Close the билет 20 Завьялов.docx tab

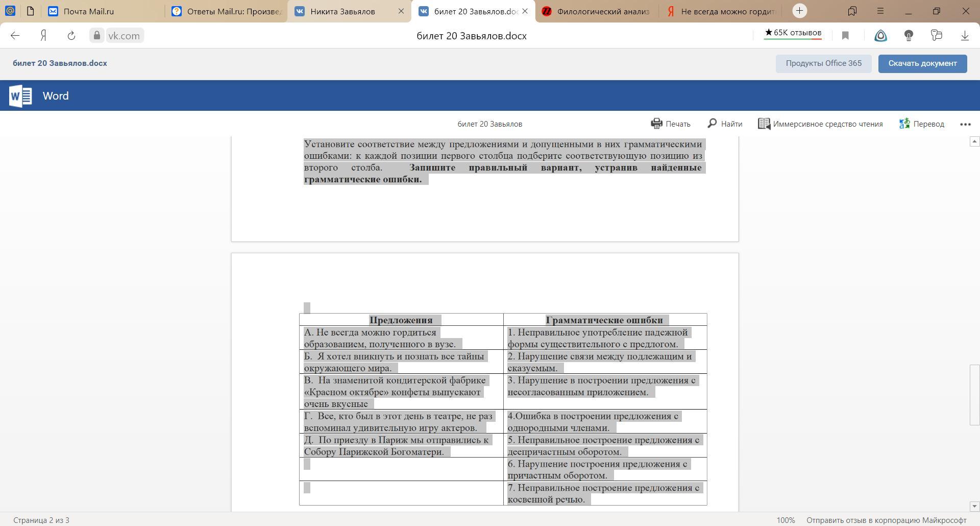click(x=525, y=11)
